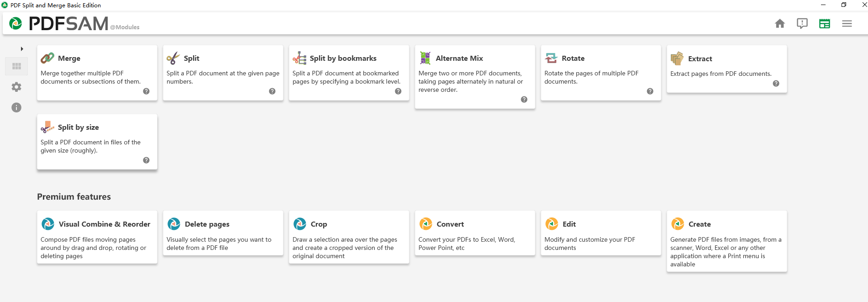Click the green Modules dashboard icon
This screenshot has width=868, height=302.
825,24
